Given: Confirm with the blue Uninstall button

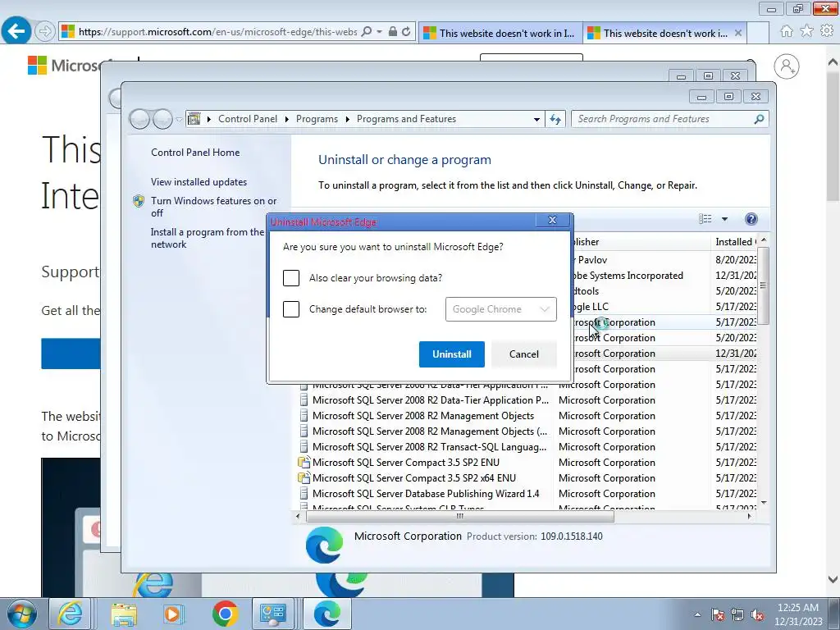Looking at the screenshot, I should (x=452, y=354).
